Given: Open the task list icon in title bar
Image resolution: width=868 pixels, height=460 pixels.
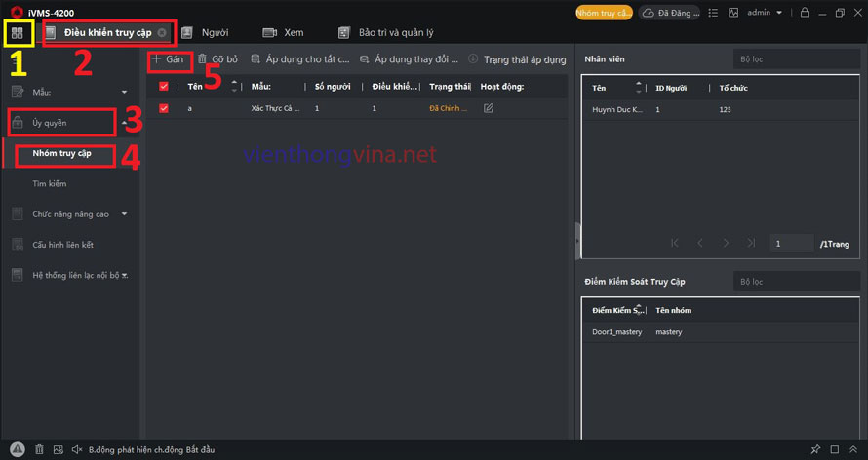Looking at the screenshot, I should coord(713,13).
